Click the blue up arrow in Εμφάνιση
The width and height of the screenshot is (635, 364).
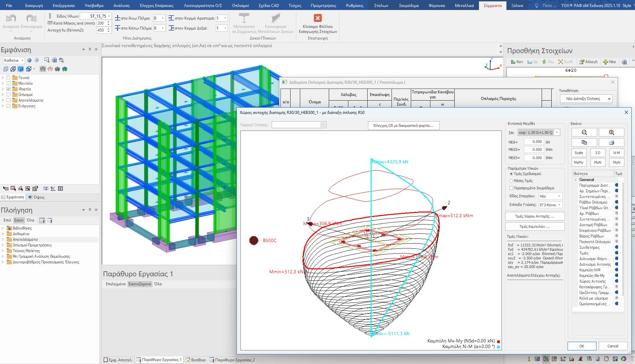pyautogui.click(x=30, y=60)
